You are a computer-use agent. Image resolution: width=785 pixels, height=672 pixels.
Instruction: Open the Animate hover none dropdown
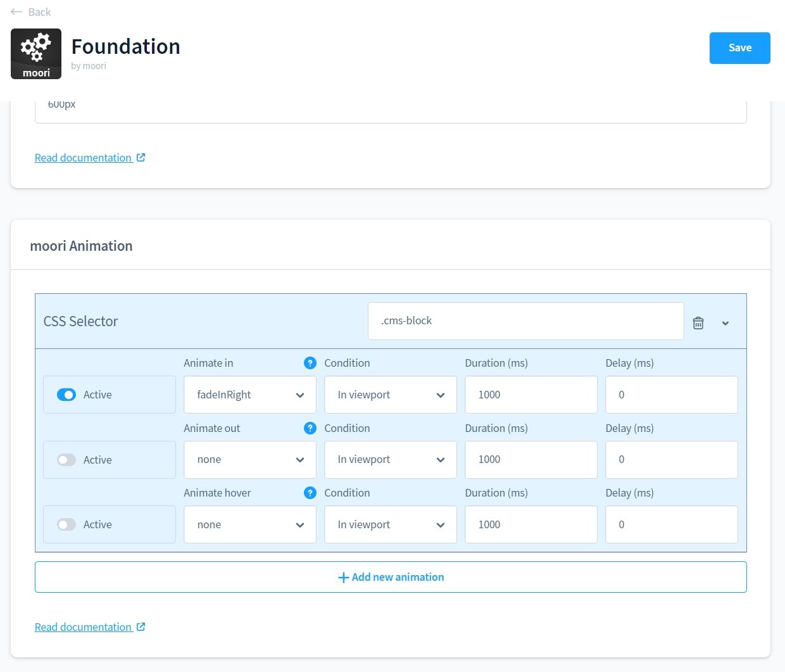250,524
